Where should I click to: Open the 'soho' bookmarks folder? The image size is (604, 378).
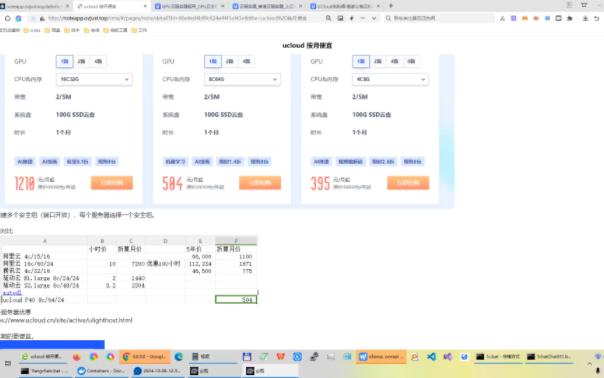coord(32,30)
